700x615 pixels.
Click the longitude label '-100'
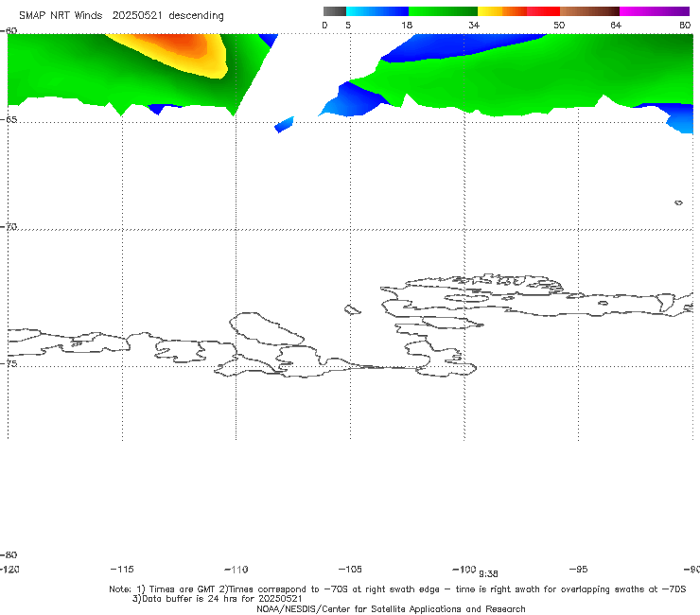tap(464, 570)
